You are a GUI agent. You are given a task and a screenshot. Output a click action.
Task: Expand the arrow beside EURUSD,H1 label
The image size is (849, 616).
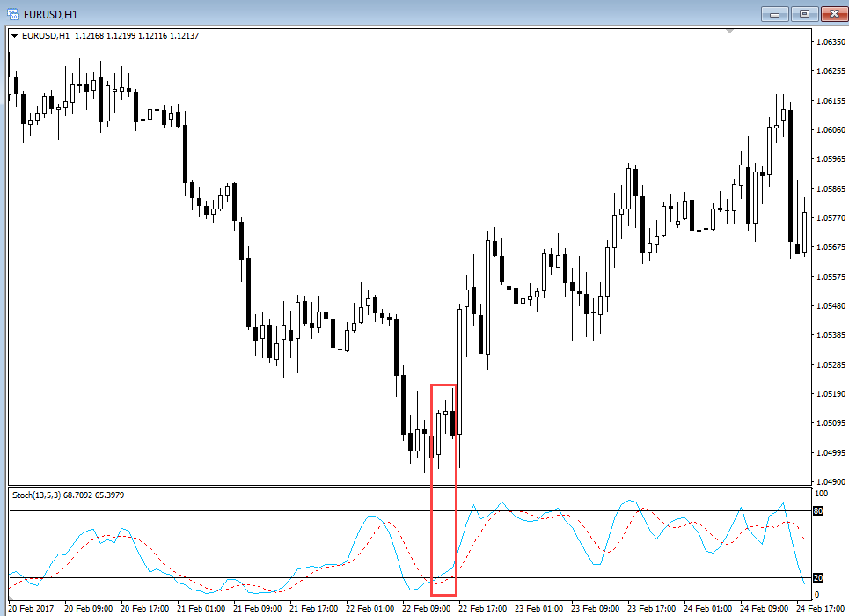[x=14, y=36]
